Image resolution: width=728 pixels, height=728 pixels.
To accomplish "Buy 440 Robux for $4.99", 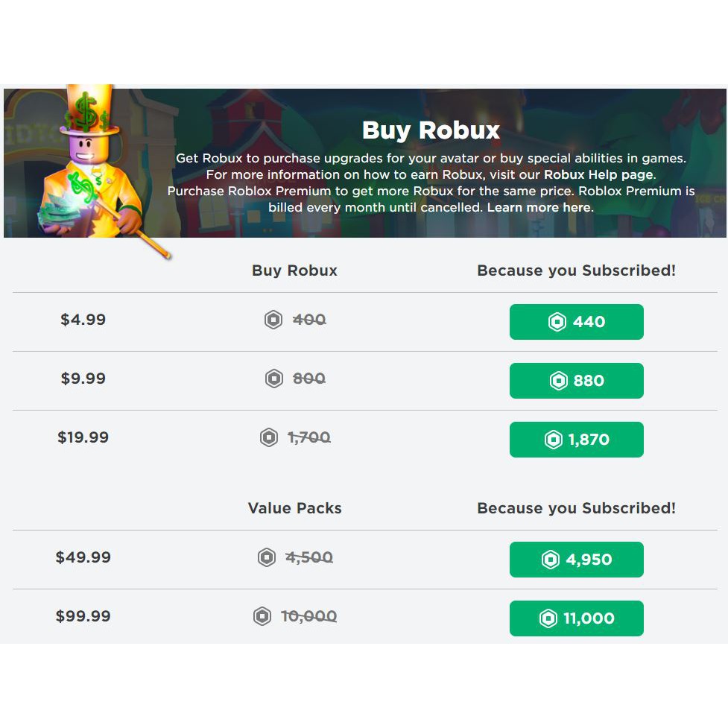I will (x=576, y=322).
